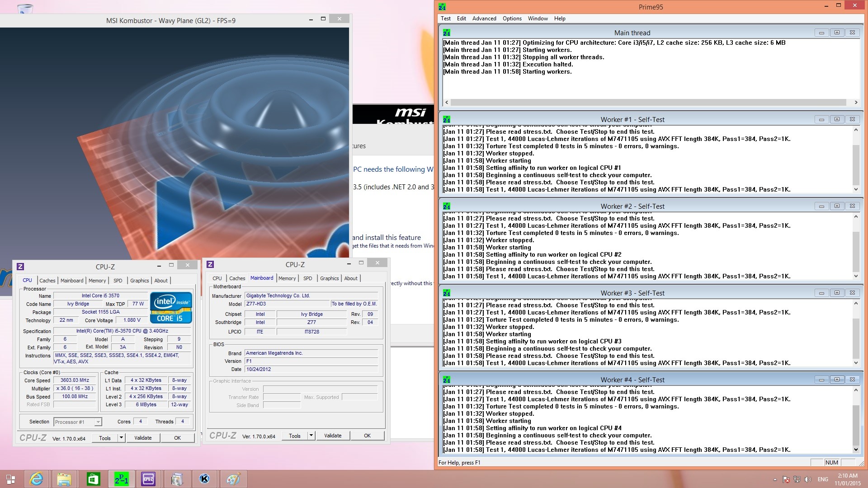
Task: Open the installer taskbar icon next to CPU-Z
Action: [x=177, y=479]
